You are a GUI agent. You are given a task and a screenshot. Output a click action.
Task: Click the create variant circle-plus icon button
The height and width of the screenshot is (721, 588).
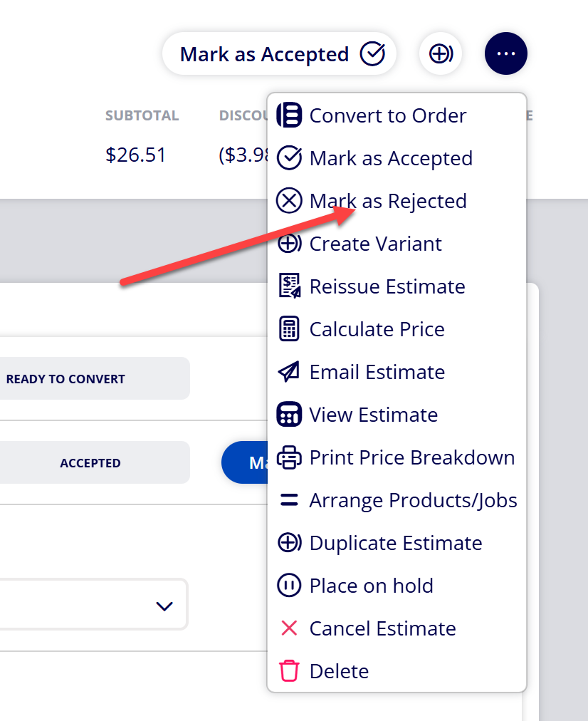[x=441, y=53]
